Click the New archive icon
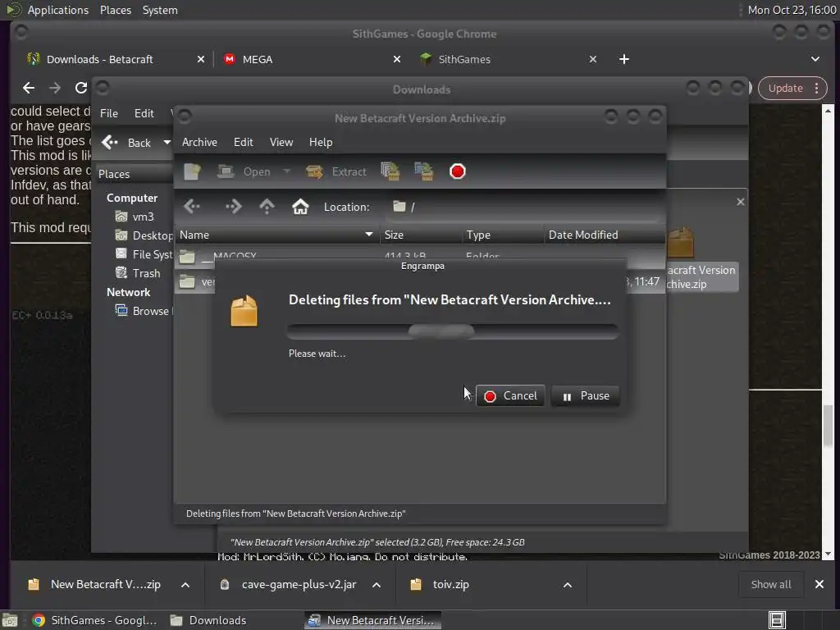The width and height of the screenshot is (840, 630). click(x=192, y=171)
